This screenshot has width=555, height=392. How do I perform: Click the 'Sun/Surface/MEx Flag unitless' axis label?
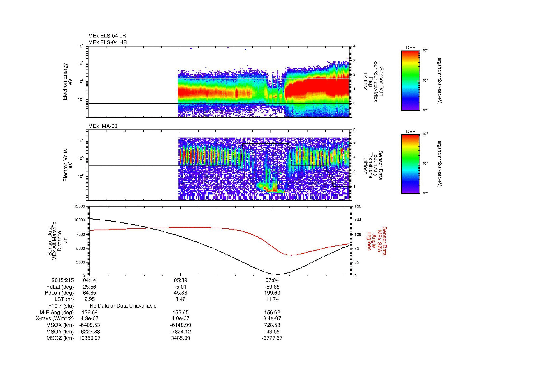[x=374, y=82]
